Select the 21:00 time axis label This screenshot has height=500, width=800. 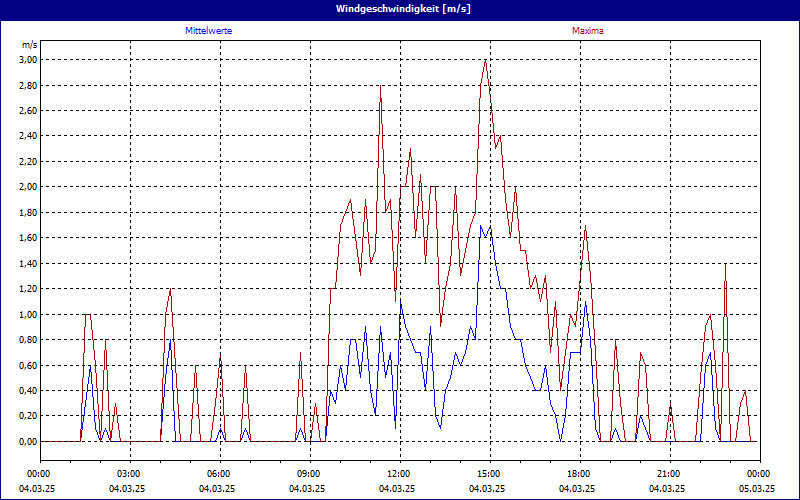pos(668,474)
